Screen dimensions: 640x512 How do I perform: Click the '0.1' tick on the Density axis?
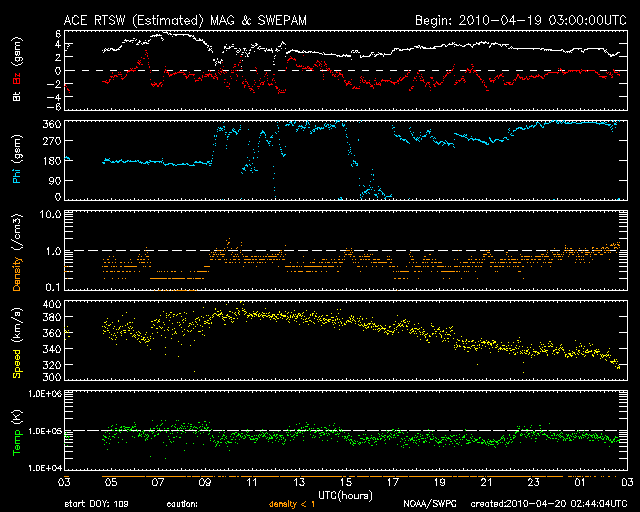click(53, 287)
